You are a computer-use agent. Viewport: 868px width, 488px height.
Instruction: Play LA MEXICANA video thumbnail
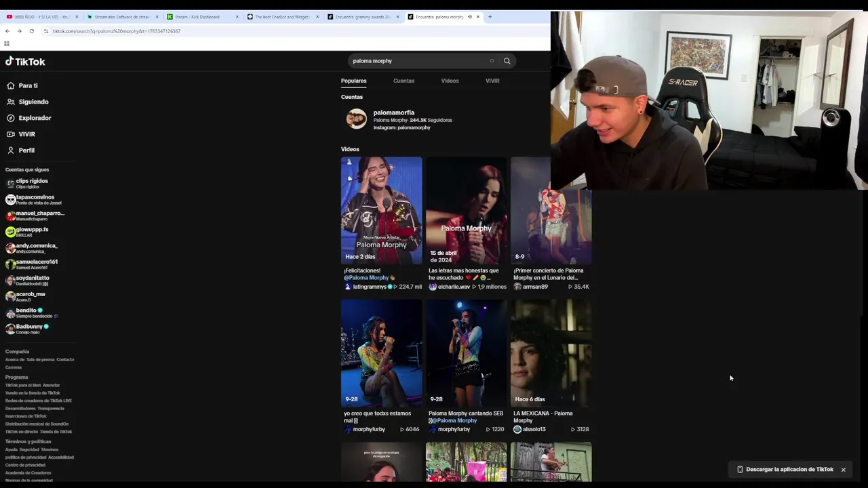point(551,353)
